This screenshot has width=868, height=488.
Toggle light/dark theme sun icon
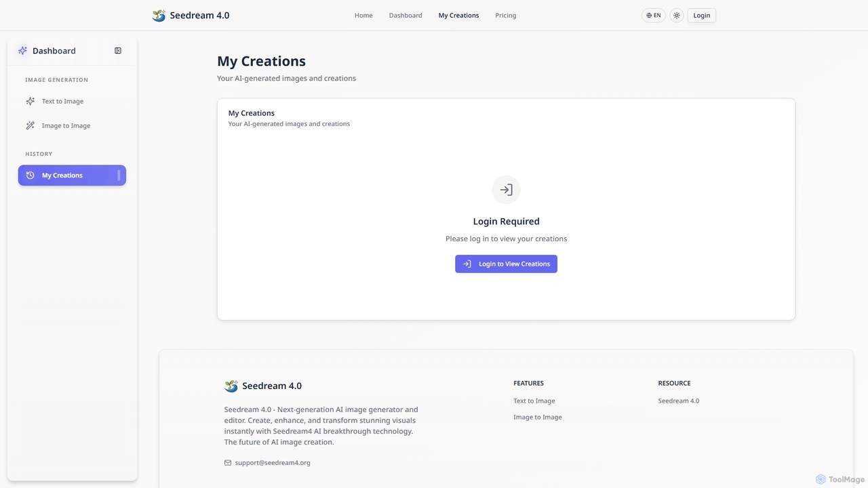677,15
